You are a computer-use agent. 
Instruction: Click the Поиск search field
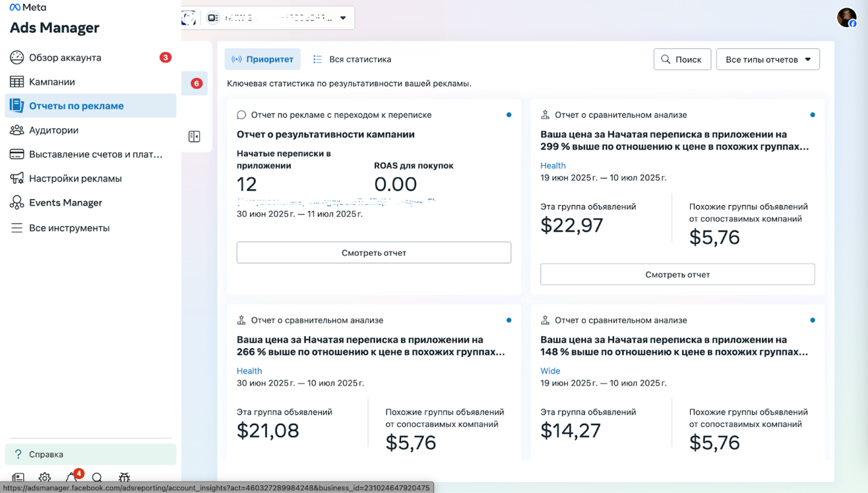pyautogui.click(x=682, y=59)
